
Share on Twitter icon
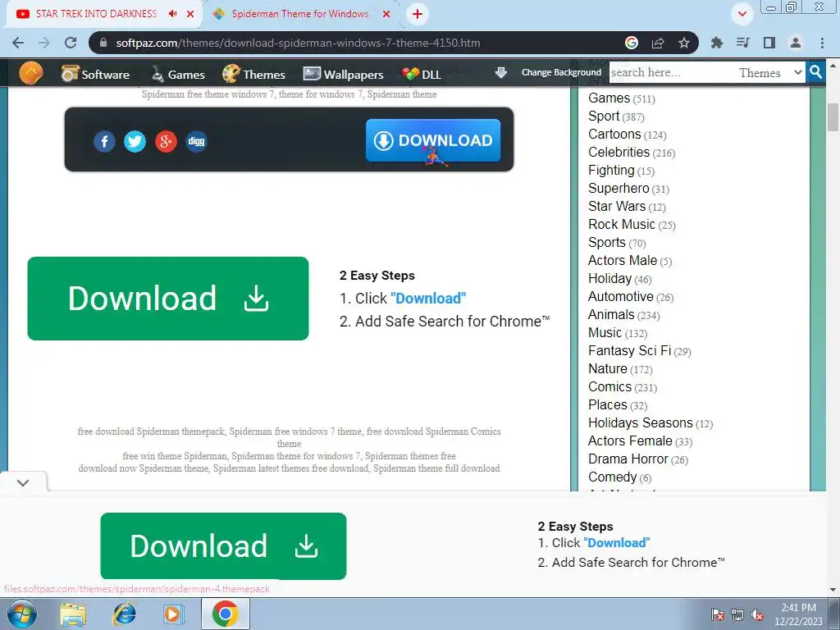(x=135, y=141)
